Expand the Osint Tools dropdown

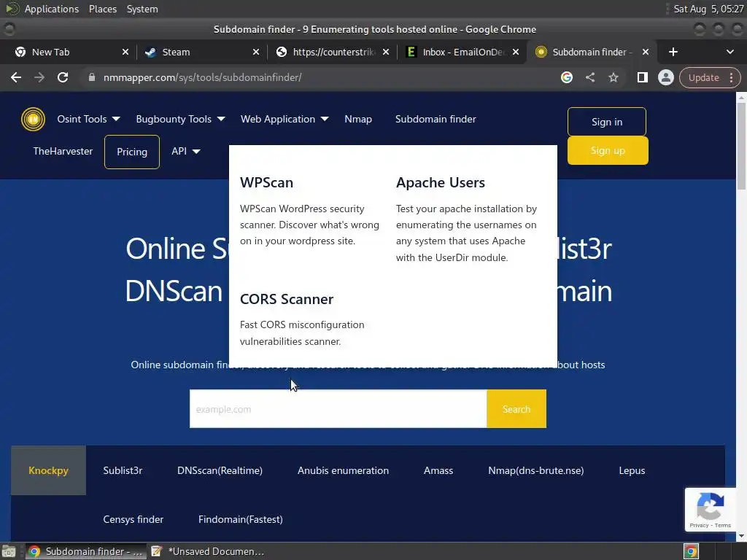[88, 119]
